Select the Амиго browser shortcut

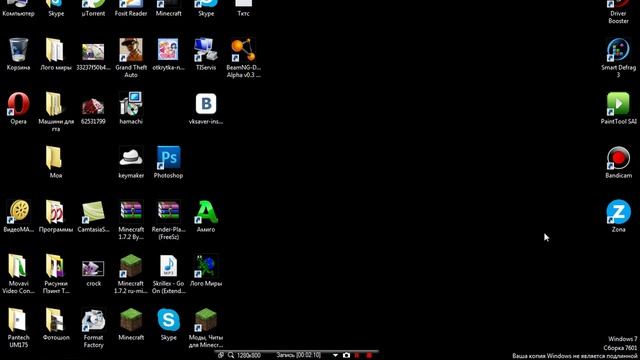pos(206,211)
